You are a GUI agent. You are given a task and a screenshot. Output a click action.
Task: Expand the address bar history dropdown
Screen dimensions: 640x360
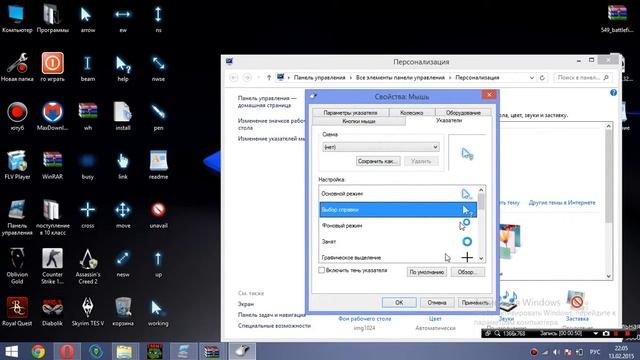(531, 78)
